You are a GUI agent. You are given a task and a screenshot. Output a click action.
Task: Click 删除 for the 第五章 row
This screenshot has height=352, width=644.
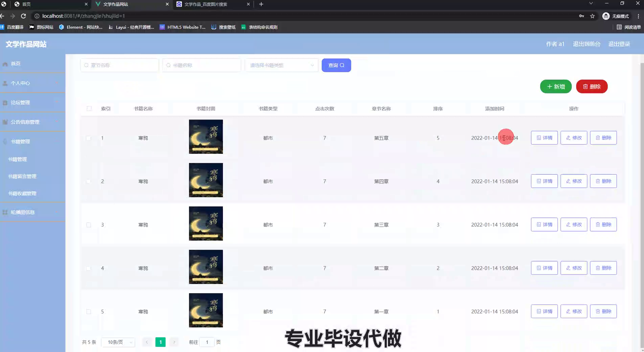tap(603, 138)
